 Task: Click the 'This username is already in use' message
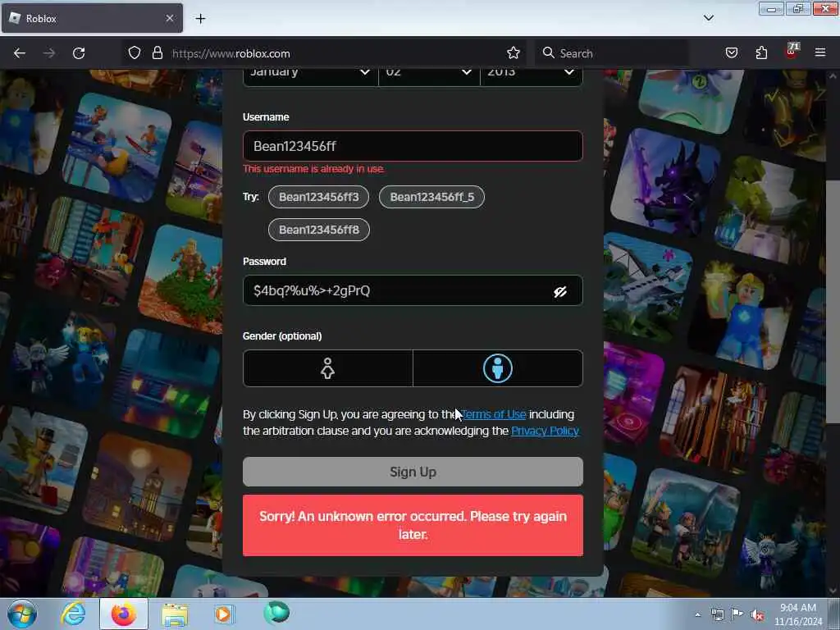click(314, 169)
